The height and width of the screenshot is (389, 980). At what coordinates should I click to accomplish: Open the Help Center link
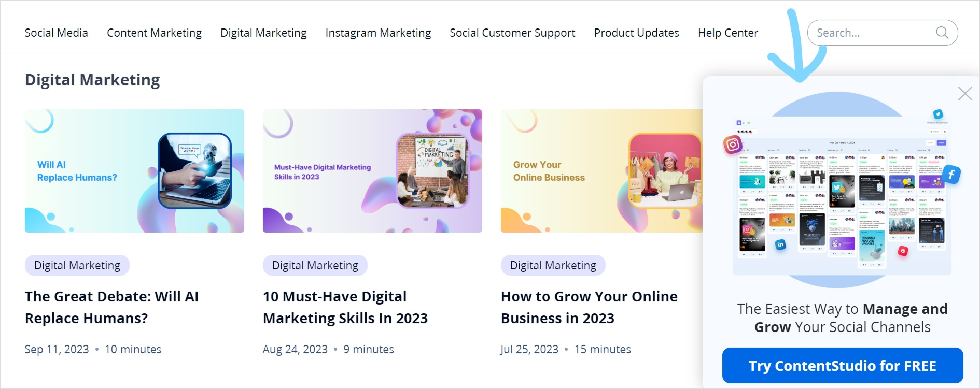coord(728,33)
